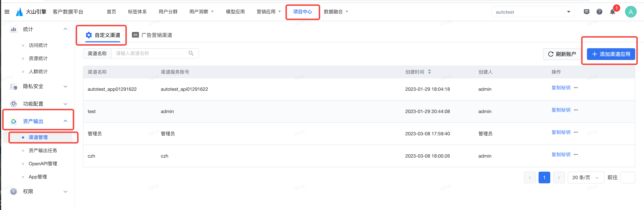Click the 渠道服务账号 column header
644x210 pixels.
(175, 72)
